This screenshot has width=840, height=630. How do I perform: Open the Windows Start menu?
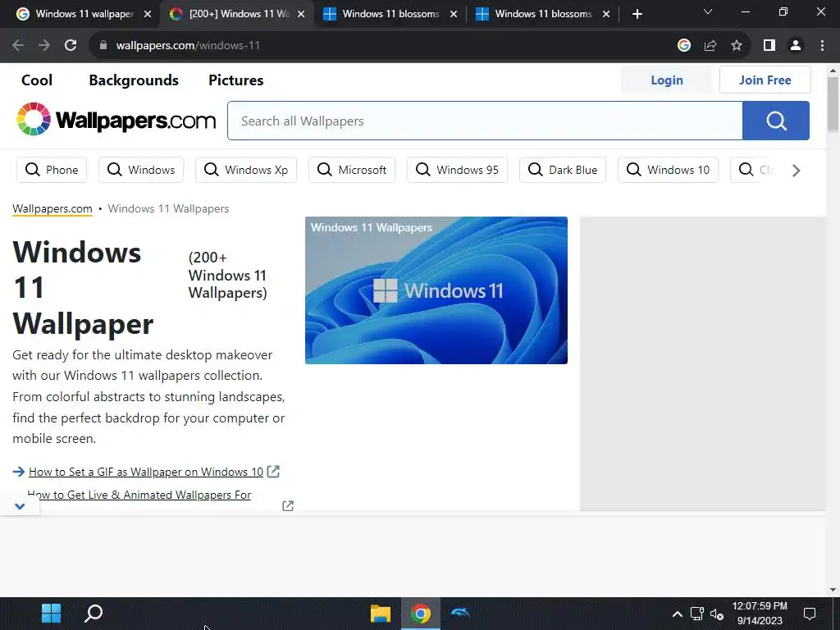tap(52, 614)
